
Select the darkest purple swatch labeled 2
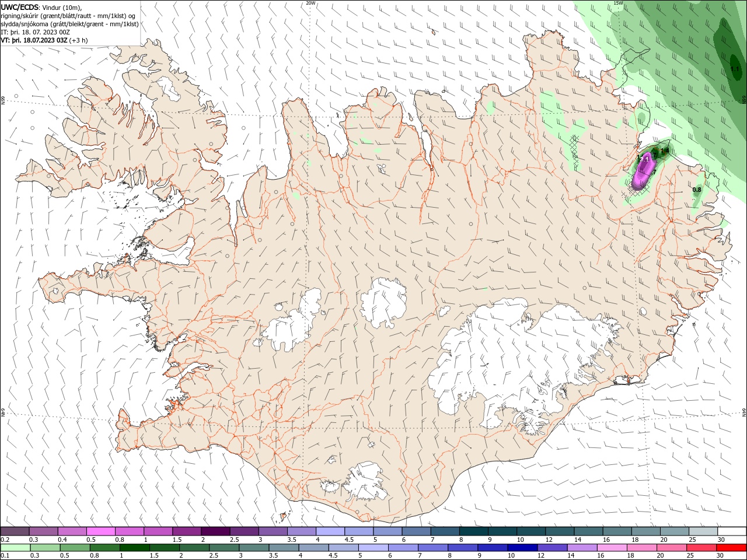[x=215, y=531]
